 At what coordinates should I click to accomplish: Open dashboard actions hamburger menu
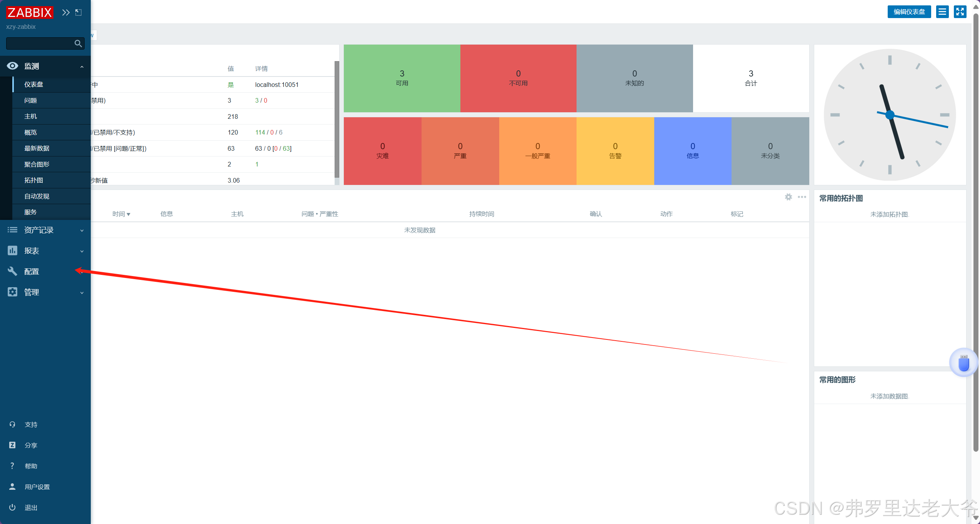(942, 12)
